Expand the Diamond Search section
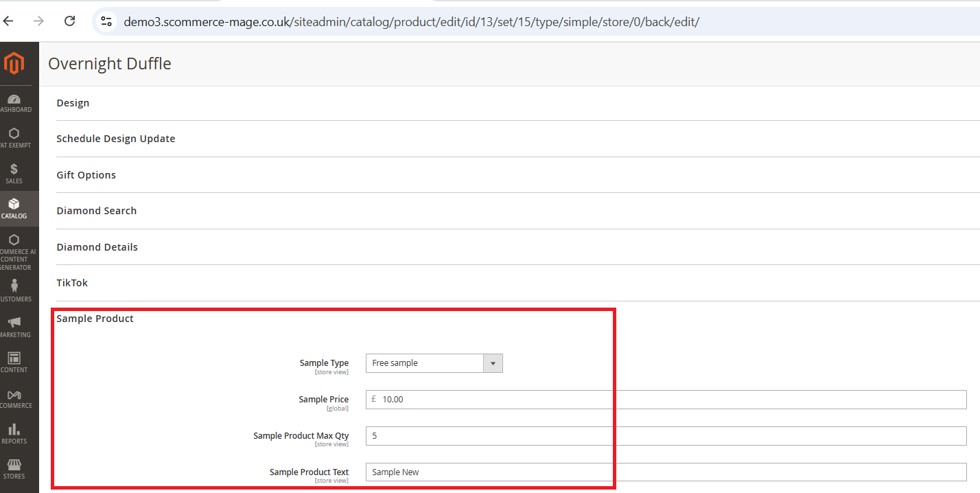The height and width of the screenshot is (493, 980). [x=96, y=211]
